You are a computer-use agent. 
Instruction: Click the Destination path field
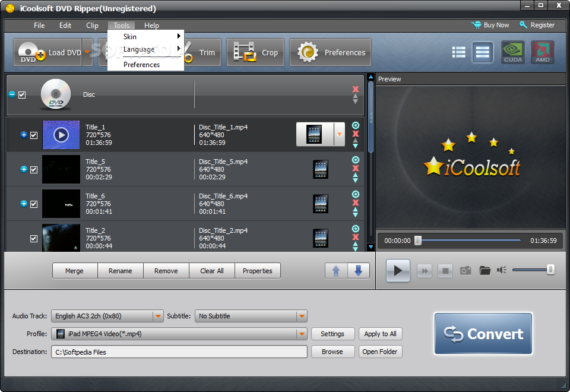tap(179, 352)
